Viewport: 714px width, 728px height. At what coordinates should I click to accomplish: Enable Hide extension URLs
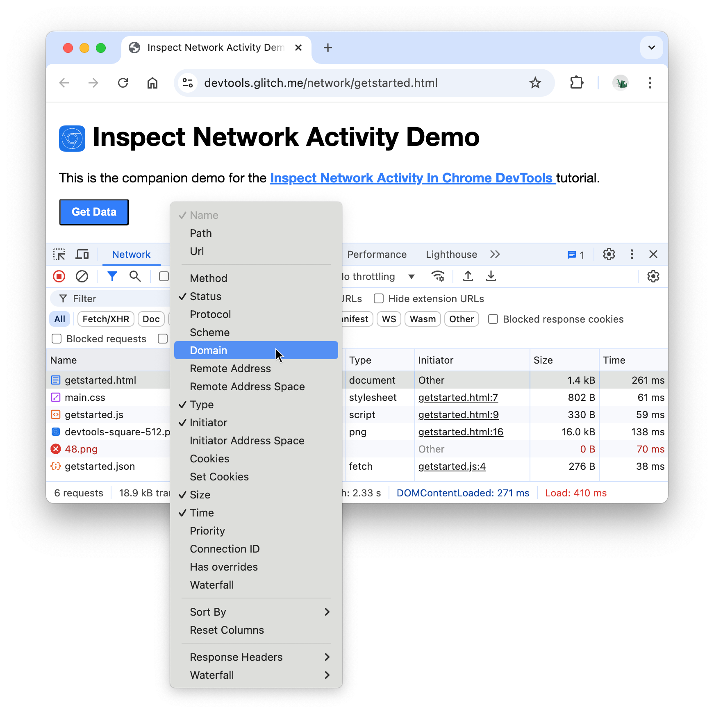click(378, 298)
